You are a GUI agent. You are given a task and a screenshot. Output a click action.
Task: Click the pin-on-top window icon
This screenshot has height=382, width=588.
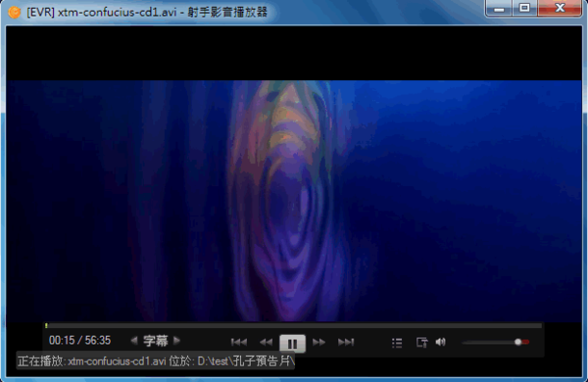[421, 342]
